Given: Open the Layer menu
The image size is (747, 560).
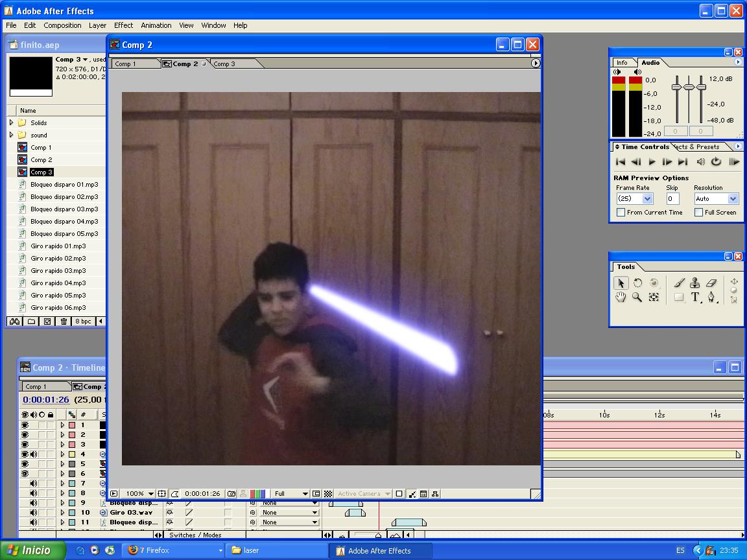Looking at the screenshot, I should (x=97, y=25).
